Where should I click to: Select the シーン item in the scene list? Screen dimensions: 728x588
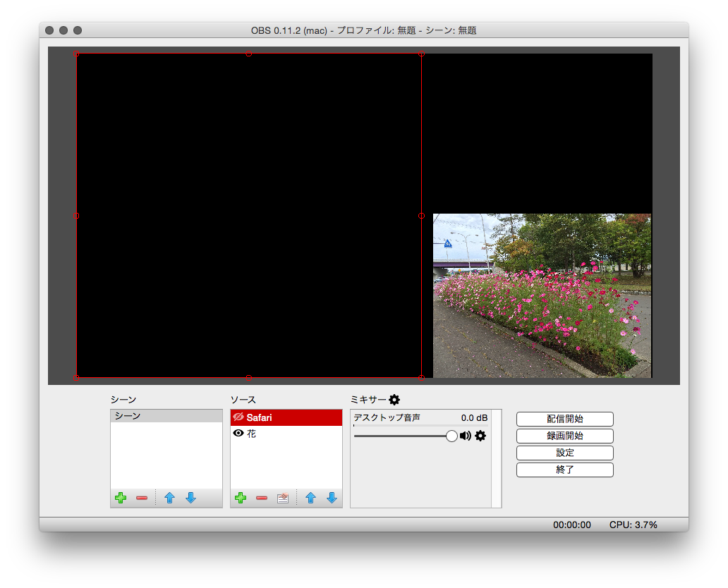click(166, 416)
